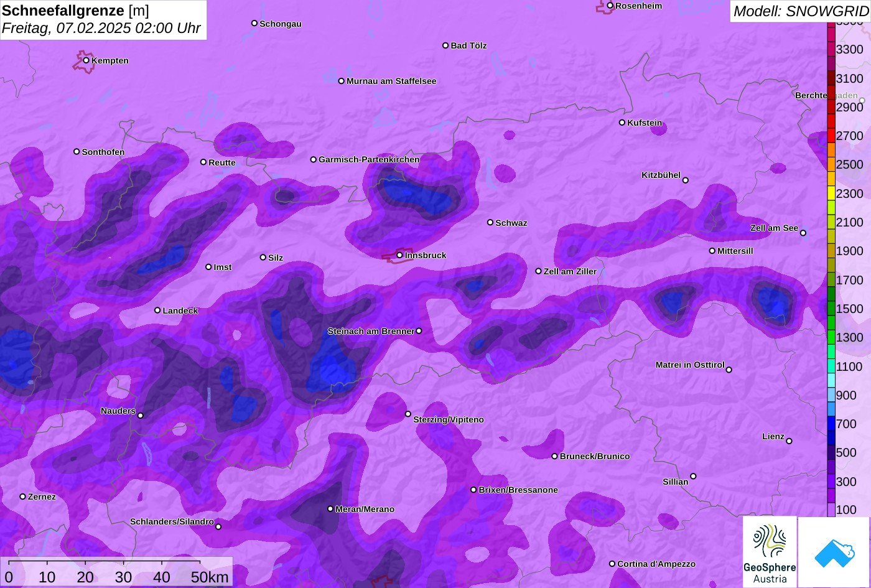Click the Kempten city marker dot
Screen dimensions: 871x588
(86, 60)
